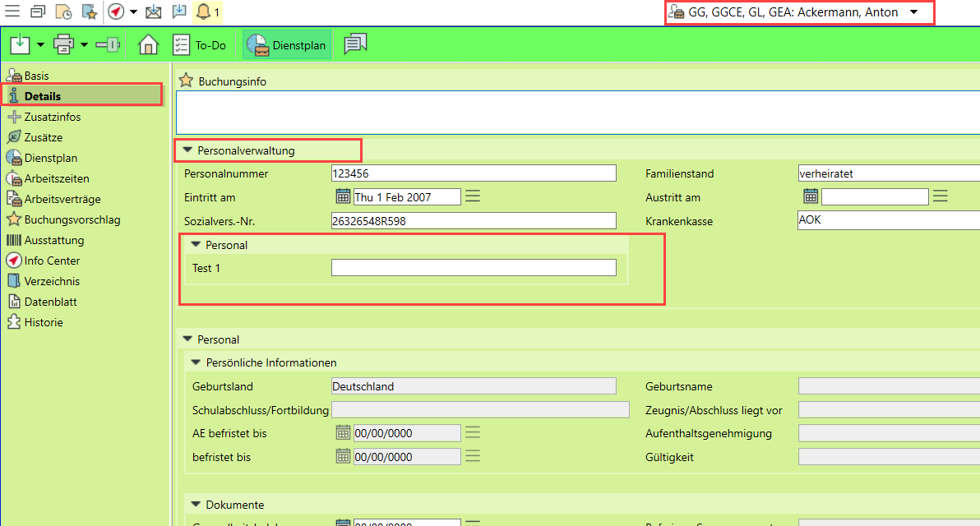
Task: Click the Test 1 input field
Action: tap(473, 268)
